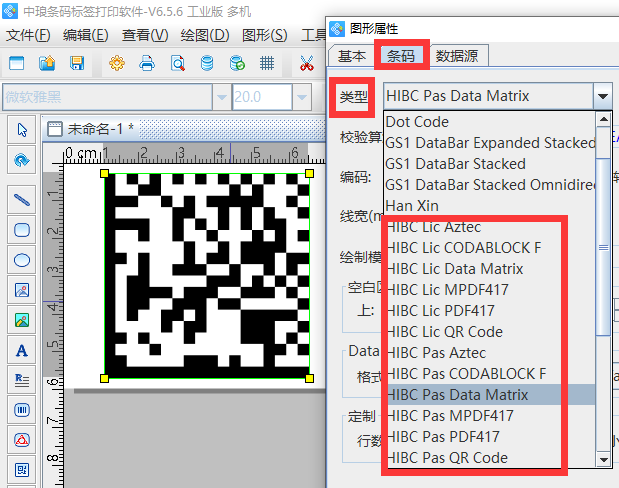Select the rounded rectangle tool

pyautogui.click(x=22, y=230)
